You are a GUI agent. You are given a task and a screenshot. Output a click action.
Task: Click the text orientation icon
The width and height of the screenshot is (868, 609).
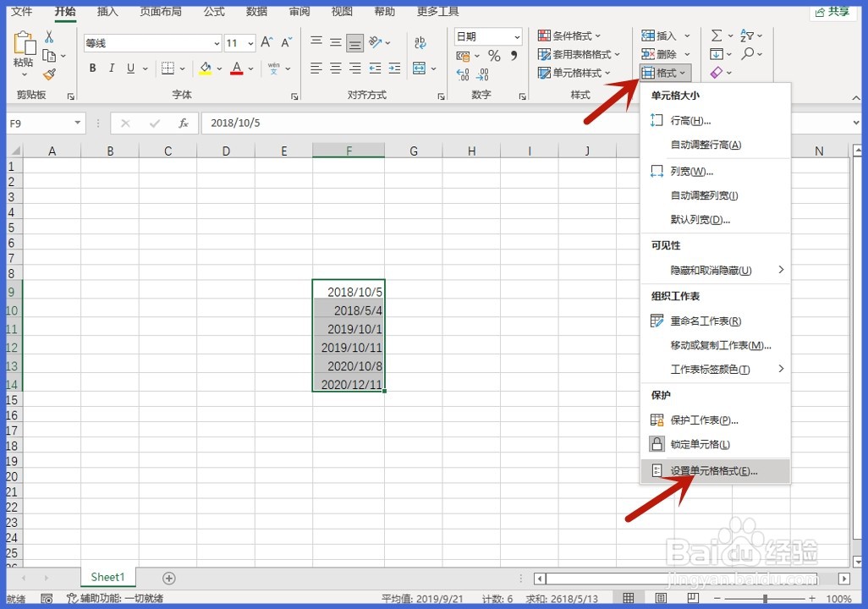(x=376, y=42)
